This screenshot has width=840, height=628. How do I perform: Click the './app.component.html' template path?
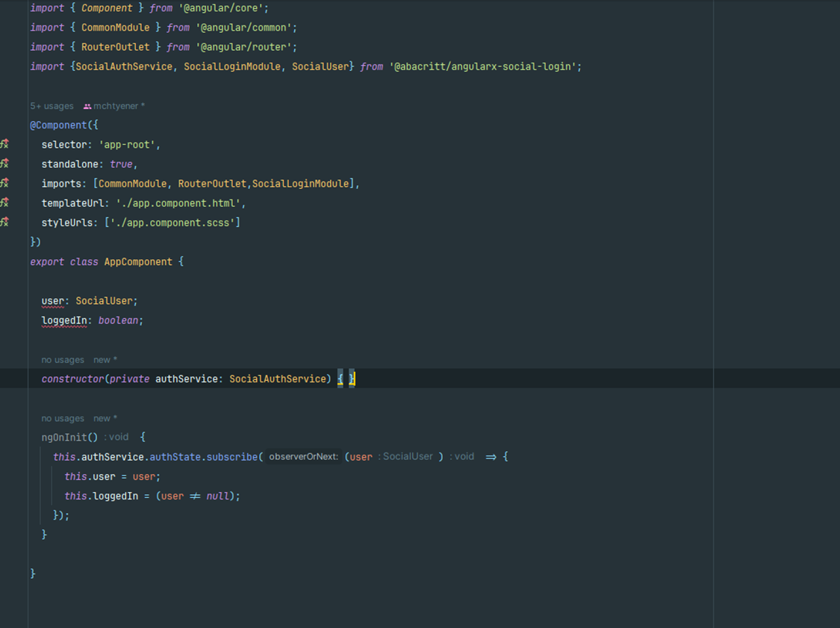178,203
